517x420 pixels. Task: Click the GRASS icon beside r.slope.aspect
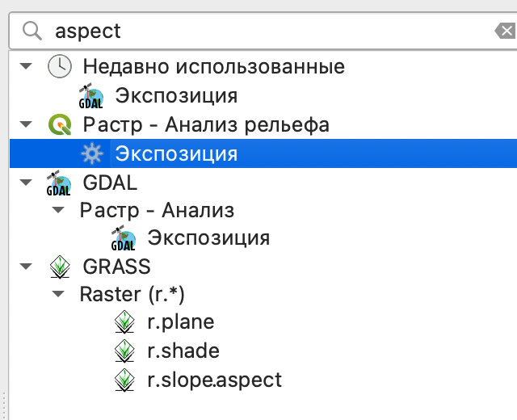point(124,379)
